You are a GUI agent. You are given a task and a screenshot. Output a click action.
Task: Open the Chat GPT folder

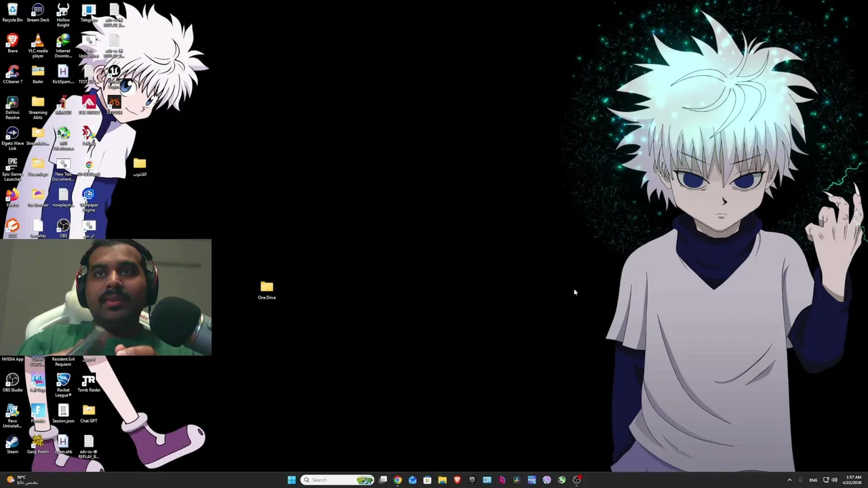click(89, 413)
